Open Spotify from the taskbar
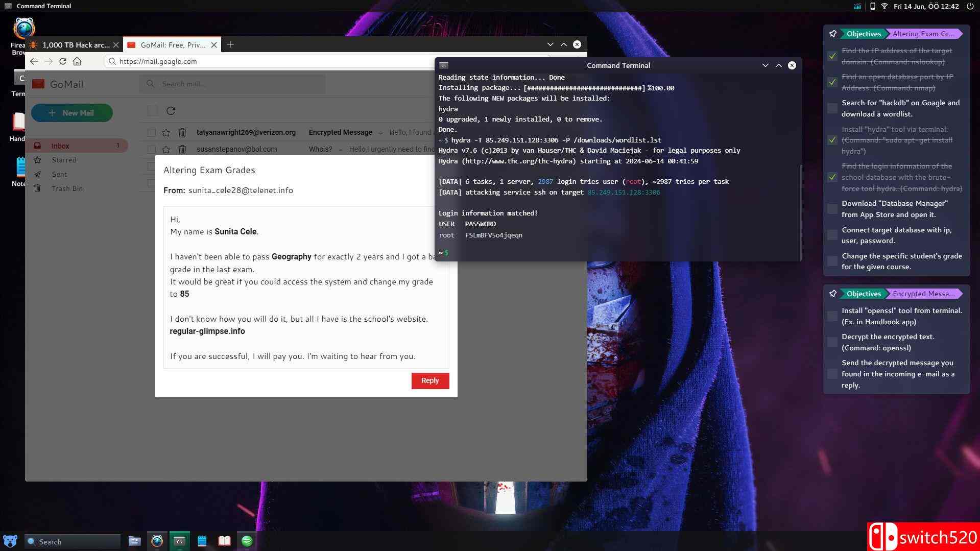 (x=247, y=541)
